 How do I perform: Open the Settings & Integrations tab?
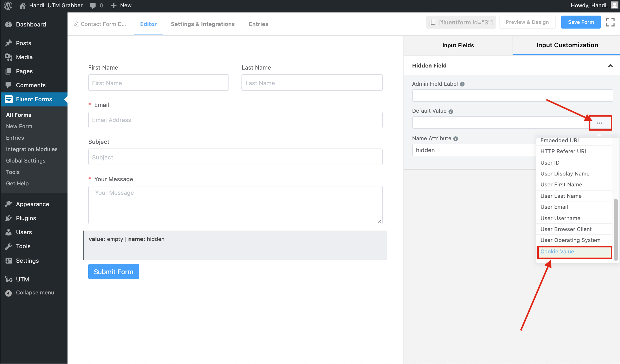pyautogui.click(x=203, y=24)
